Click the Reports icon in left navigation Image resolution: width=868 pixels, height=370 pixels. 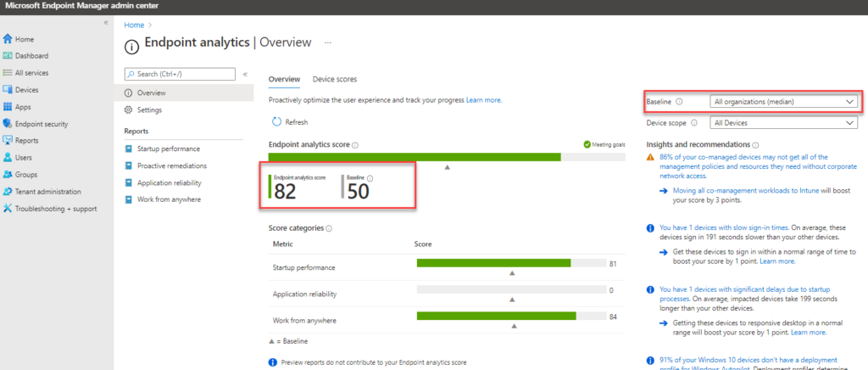(7, 140)
